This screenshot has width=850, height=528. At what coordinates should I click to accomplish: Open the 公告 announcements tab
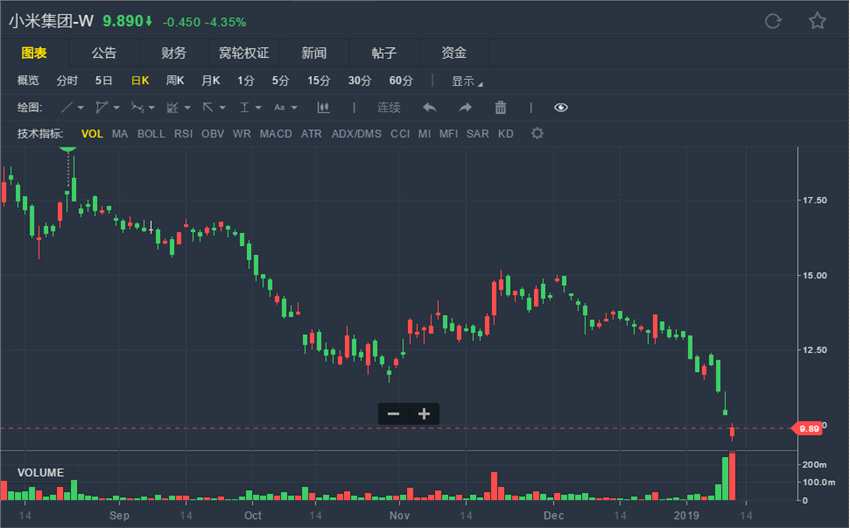[x=104, y=53]
